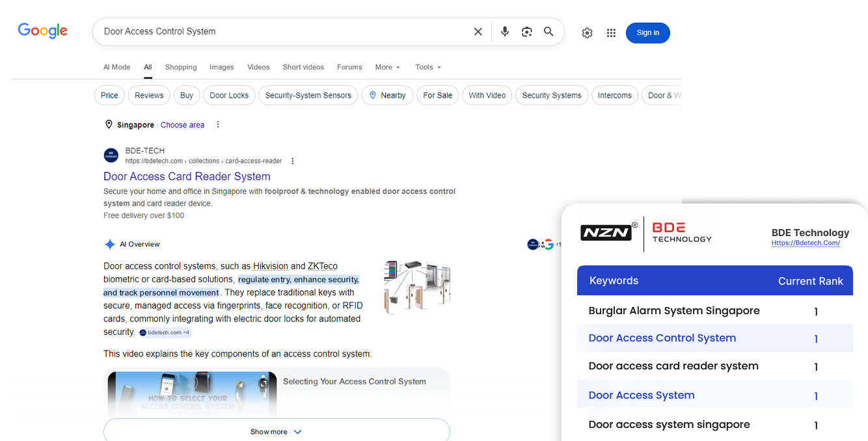Screen dimensions: 868x441
Task: Switch to the AI Mode tab
Action: click(117, 67)
